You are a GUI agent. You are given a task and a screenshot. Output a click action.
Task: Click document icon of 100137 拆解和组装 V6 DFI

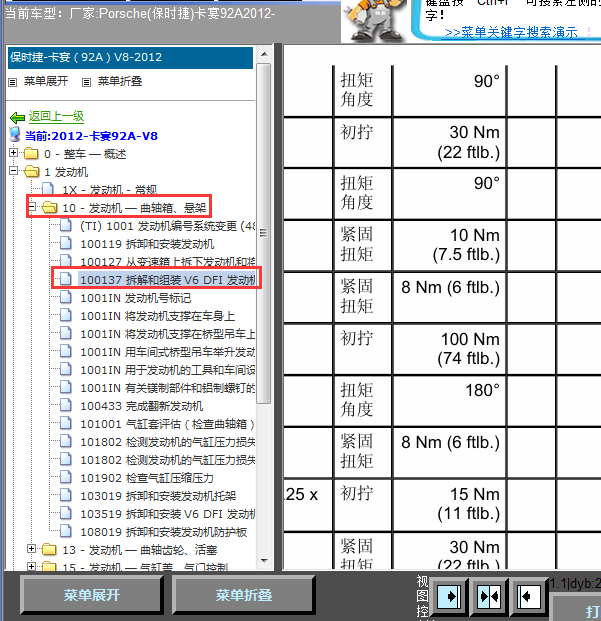tap(66, 279)
